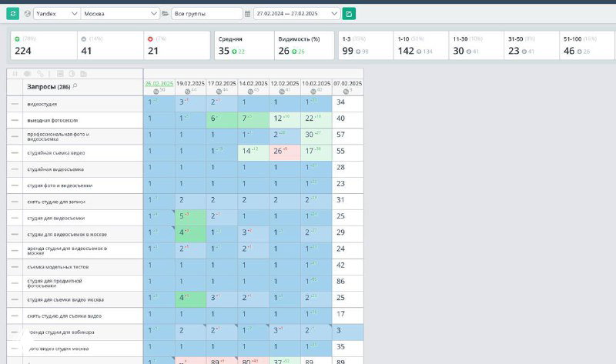616x364 pixels.
Task: Open search magnifier next to Запросы
Action: [75, 86]
